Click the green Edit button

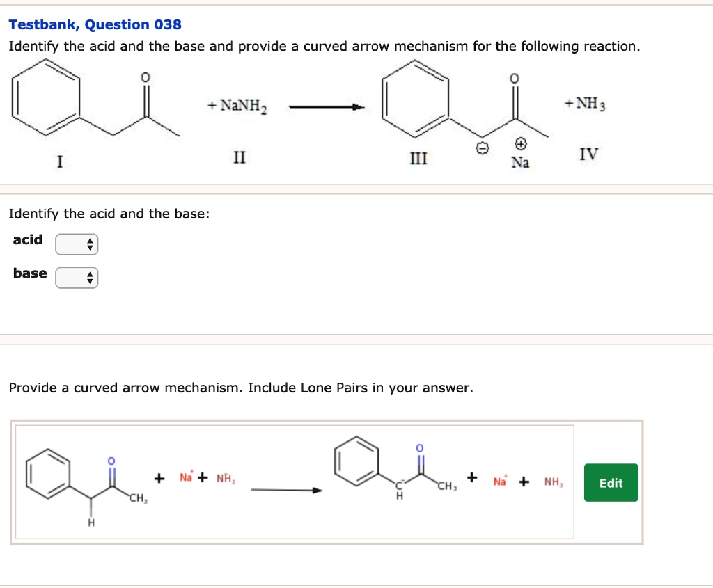tap(611, 482)
